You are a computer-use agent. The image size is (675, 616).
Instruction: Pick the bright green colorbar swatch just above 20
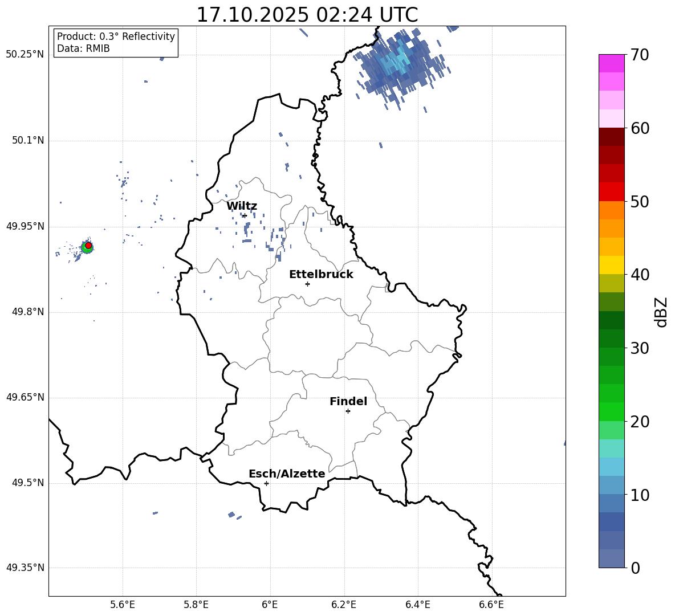(611, 411)
